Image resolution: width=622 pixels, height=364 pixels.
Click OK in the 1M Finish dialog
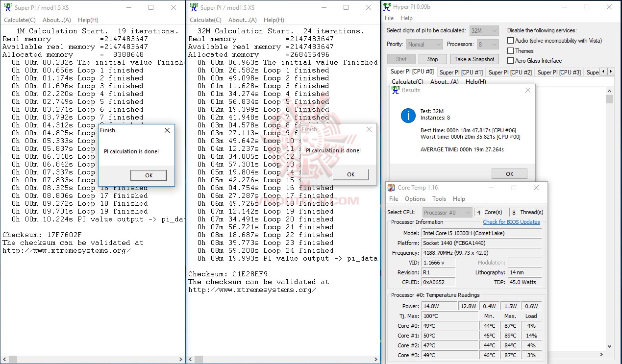[149, 175]
